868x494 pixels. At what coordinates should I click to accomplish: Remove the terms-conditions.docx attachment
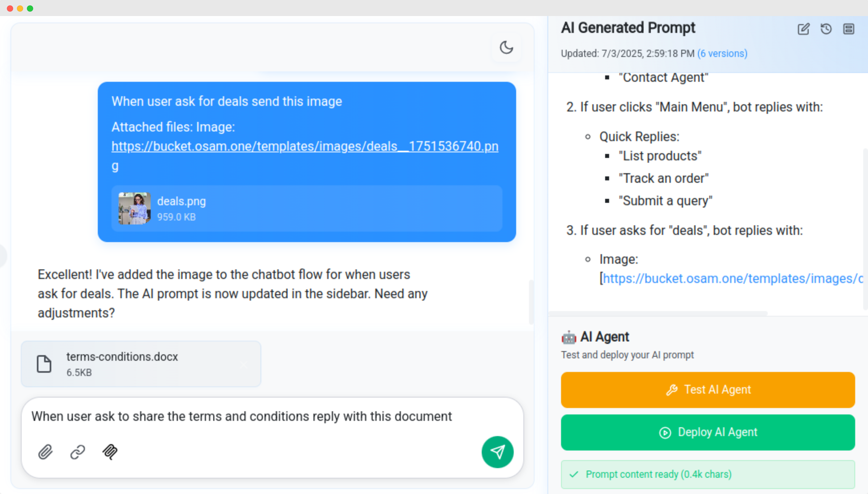point(243,365)
